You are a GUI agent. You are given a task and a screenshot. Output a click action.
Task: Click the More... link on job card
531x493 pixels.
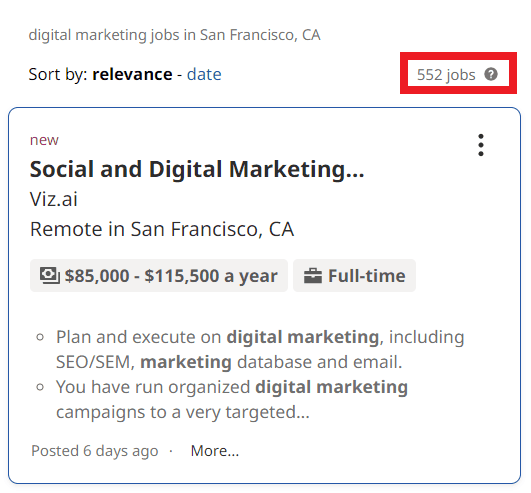click(x=215, y=451)
